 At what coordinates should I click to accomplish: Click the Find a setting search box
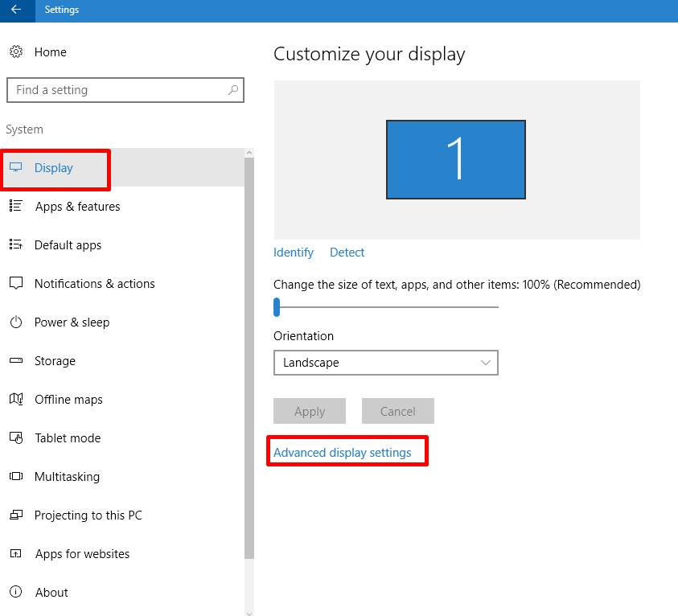(x=117, y=90)
